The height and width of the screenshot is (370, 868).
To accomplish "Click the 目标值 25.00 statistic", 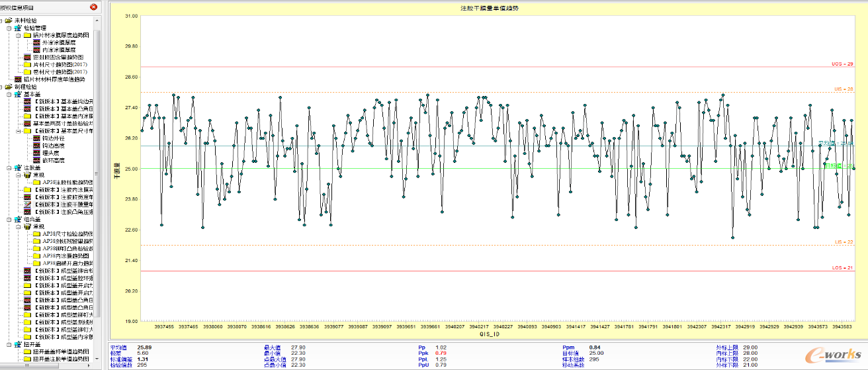I will pos(584,353).
